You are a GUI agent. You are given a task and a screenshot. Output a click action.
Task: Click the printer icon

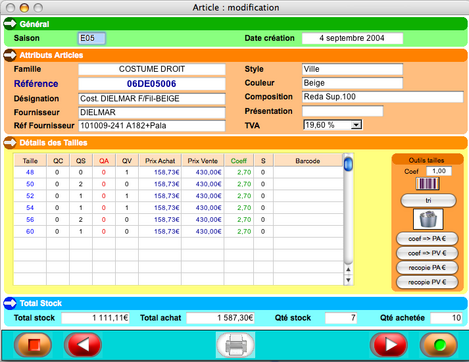point(236,345)
